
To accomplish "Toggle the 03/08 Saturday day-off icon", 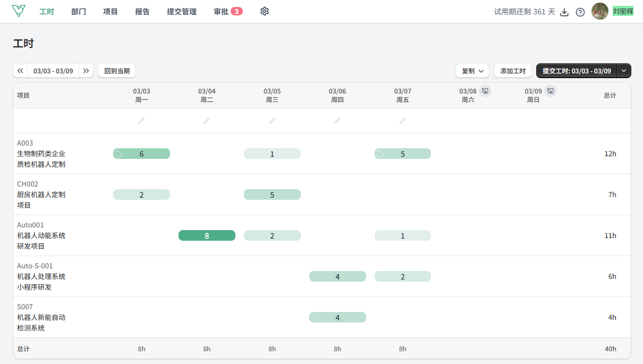I will tap(485, 91).
